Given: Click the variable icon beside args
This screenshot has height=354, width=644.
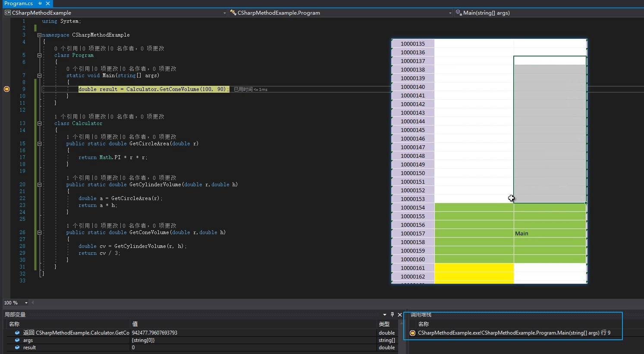Looking at the screenshot, I should [x=17, y=340].
